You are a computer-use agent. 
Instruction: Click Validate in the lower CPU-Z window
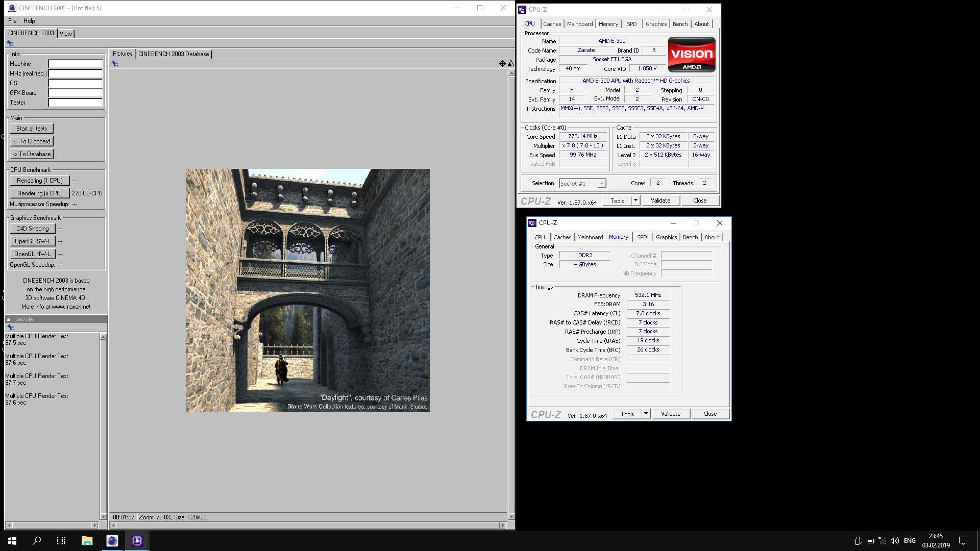pos(671,414)
